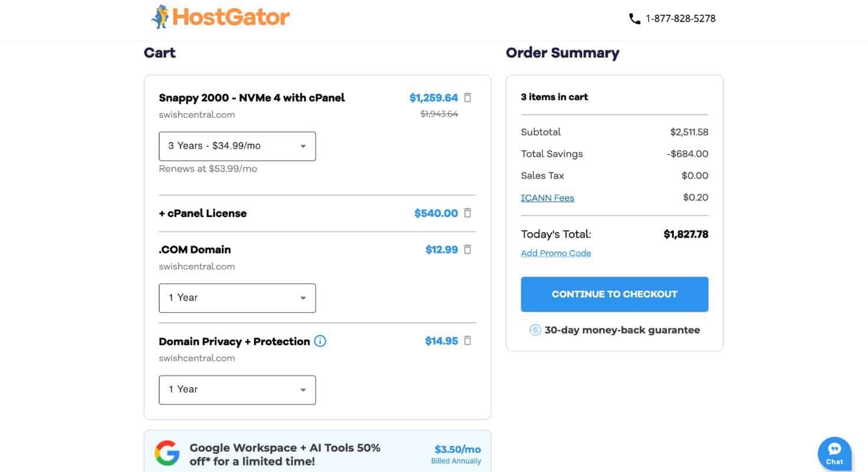This screenshot has width=868, height=472.
Task: Open the Domain Privacy info tooltip icon
Action: [x=320, y=341]
